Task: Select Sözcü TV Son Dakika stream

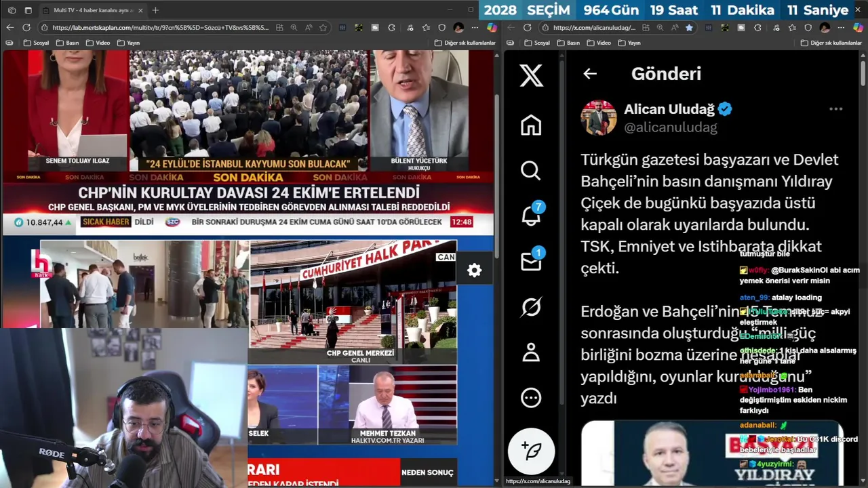Action: tap(248, 142)
